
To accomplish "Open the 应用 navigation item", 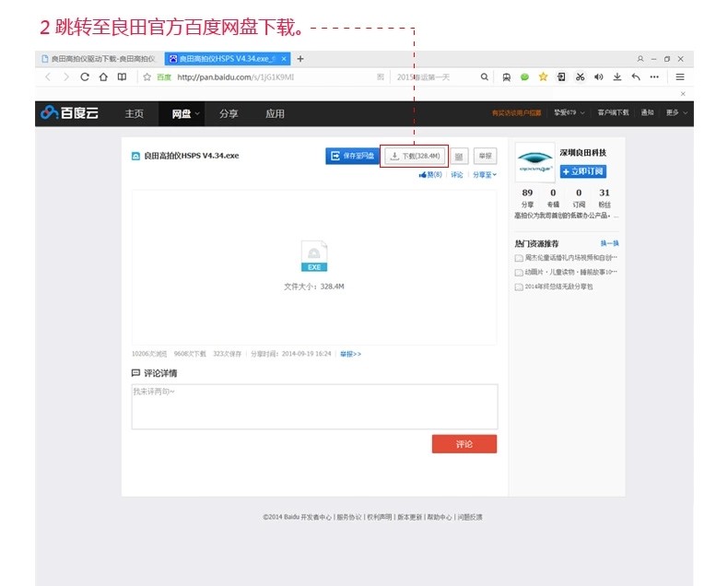I will pos(275,113).
